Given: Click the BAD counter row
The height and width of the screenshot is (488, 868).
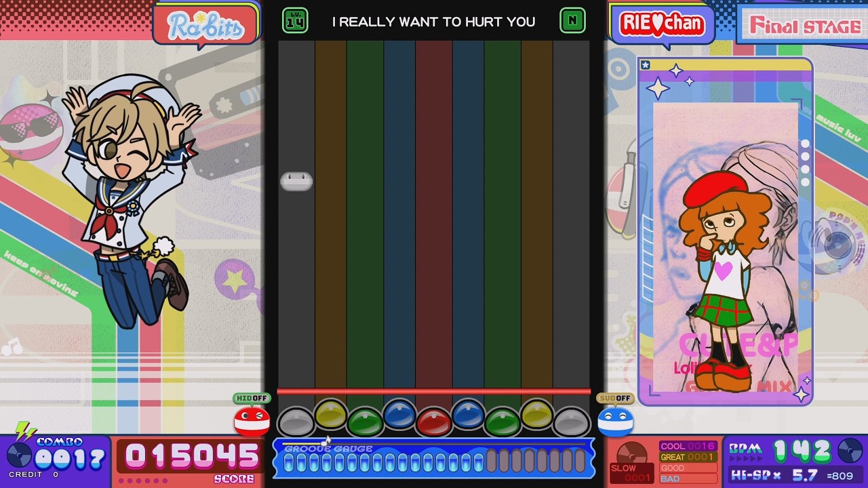Looking at the screenshot, I should [688, 479].
